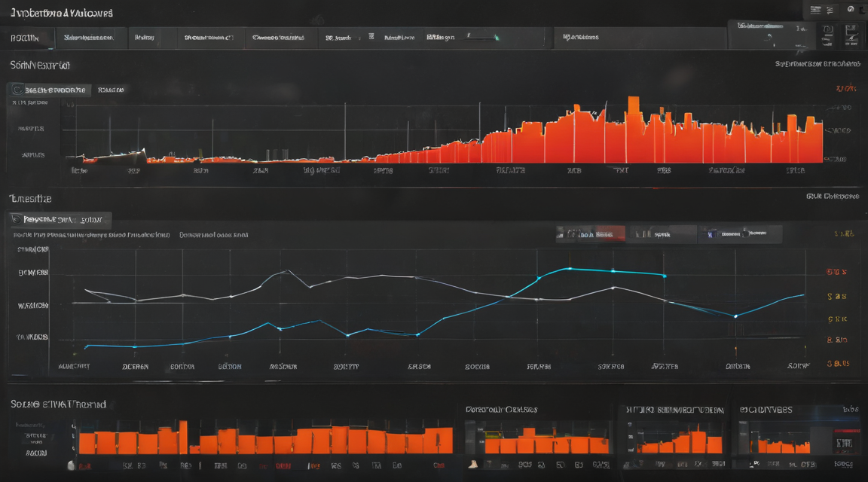Click the blue data point at the end of the cyan line
868x482 pixels.
click(x=665, y=276)
